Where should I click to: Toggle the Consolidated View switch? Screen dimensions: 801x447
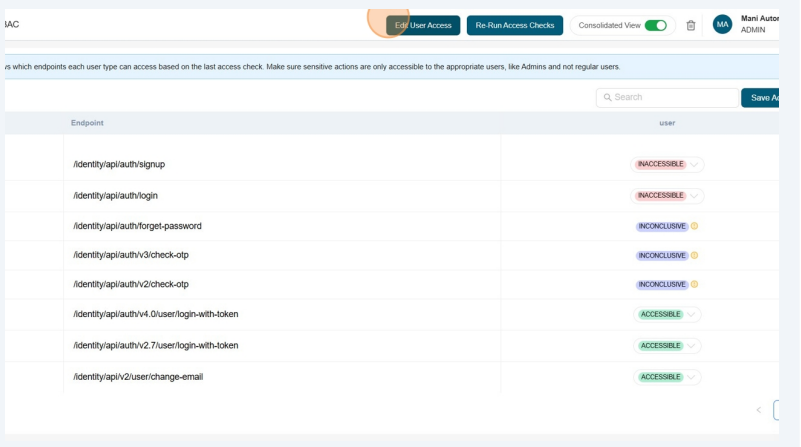(655, 25)
